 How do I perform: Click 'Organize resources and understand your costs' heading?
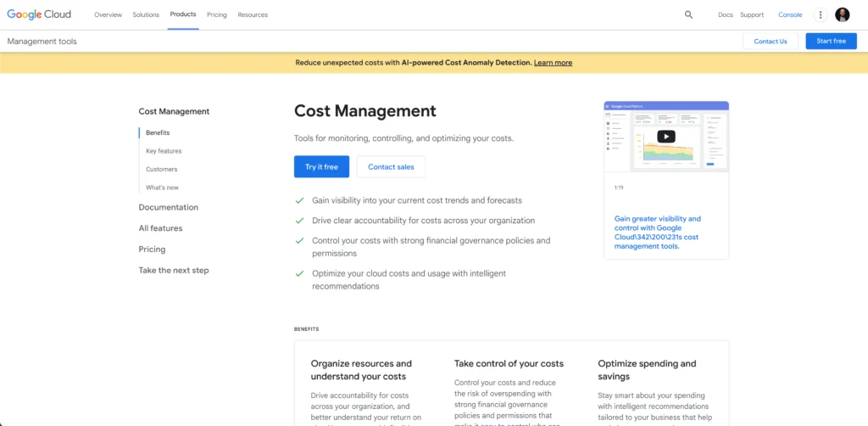[361, 370]
